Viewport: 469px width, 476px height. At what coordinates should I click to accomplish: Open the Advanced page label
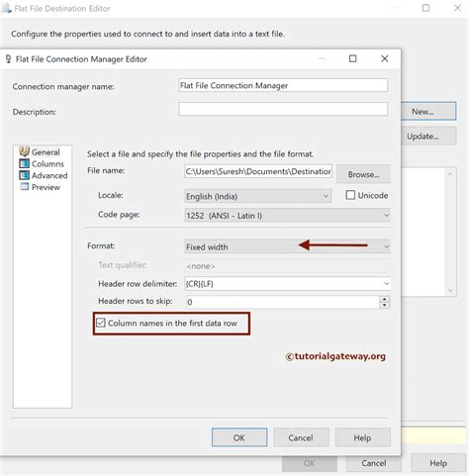tap(49, 175)
